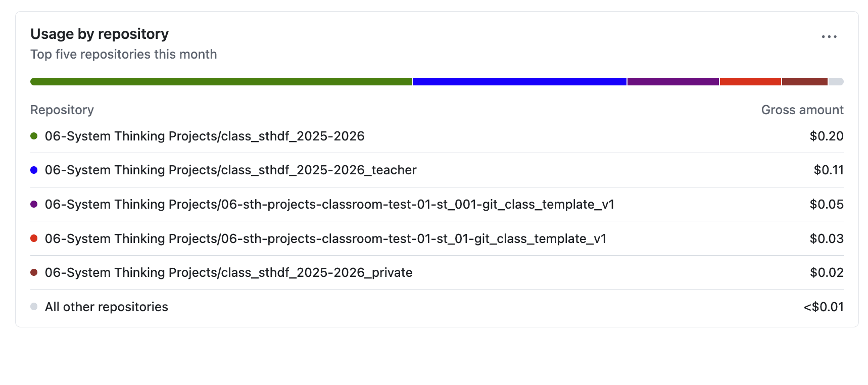Open the st_001-git_class_template_v1 repository

(329, 205)
